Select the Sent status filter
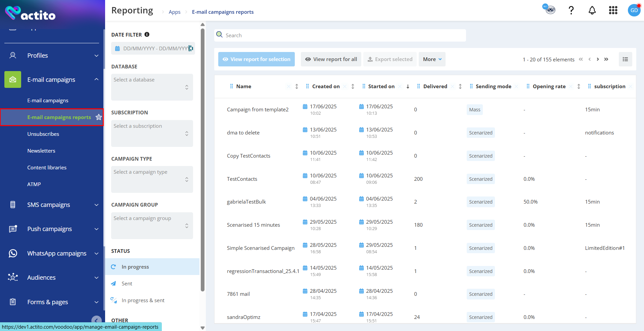Image resolution: width=644 pixels, height=331 pixels. pos(152,283)
